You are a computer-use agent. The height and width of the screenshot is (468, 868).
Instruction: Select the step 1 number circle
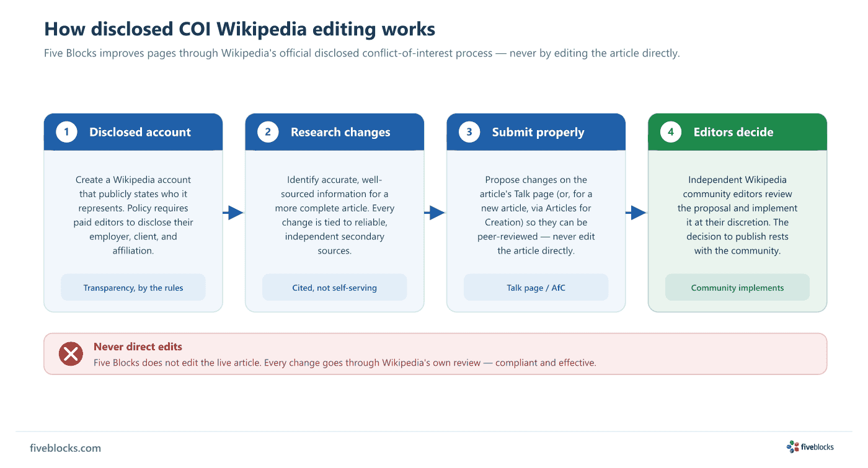(x=66, y=132)
